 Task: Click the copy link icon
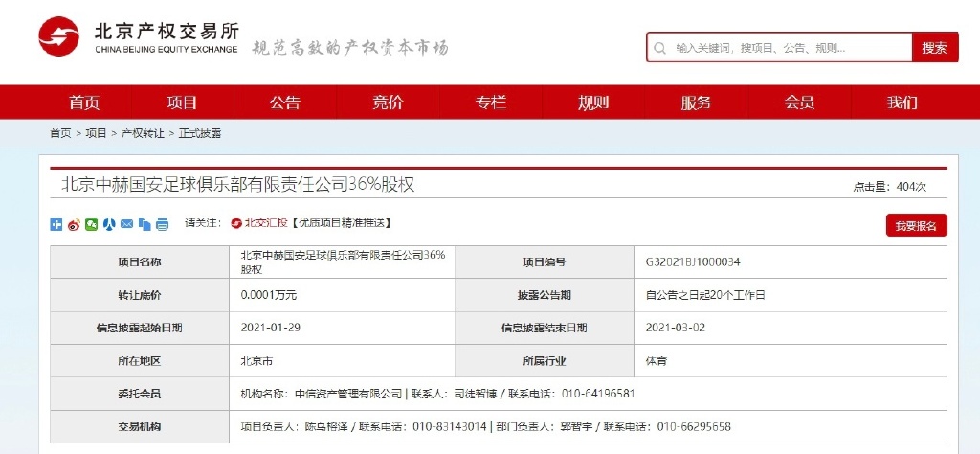[x=145, y=224]
